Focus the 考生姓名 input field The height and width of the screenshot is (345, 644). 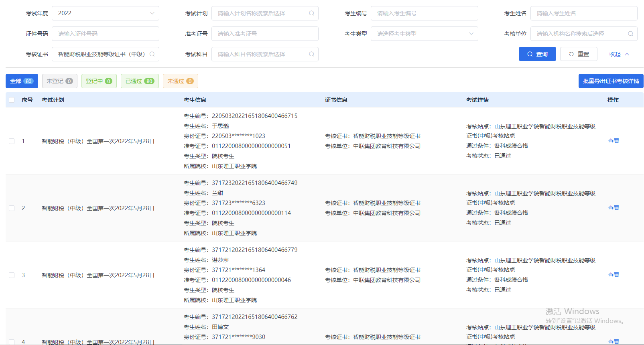pos(584,13)
